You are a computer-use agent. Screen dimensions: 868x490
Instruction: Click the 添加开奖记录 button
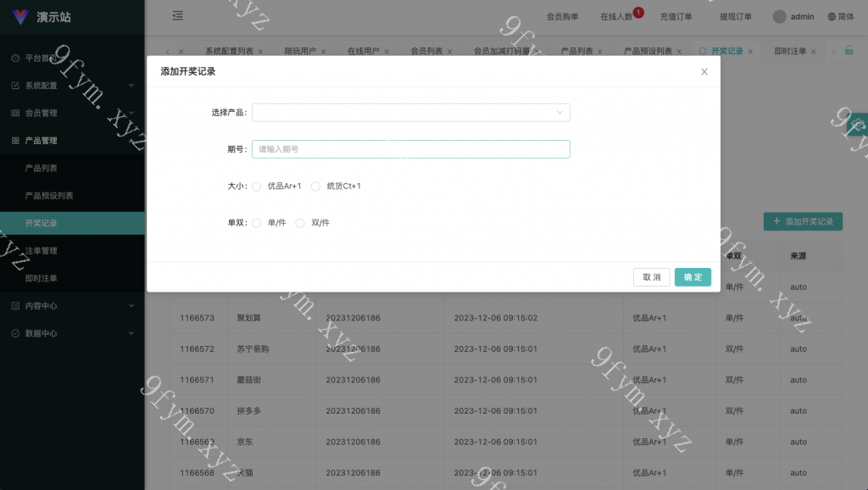pyautogui.click(x=803, y=221)
